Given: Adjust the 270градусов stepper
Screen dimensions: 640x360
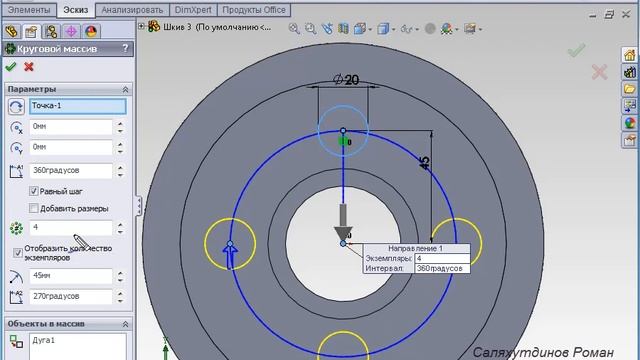Looking at the screenshot, I should pos(120,297).
